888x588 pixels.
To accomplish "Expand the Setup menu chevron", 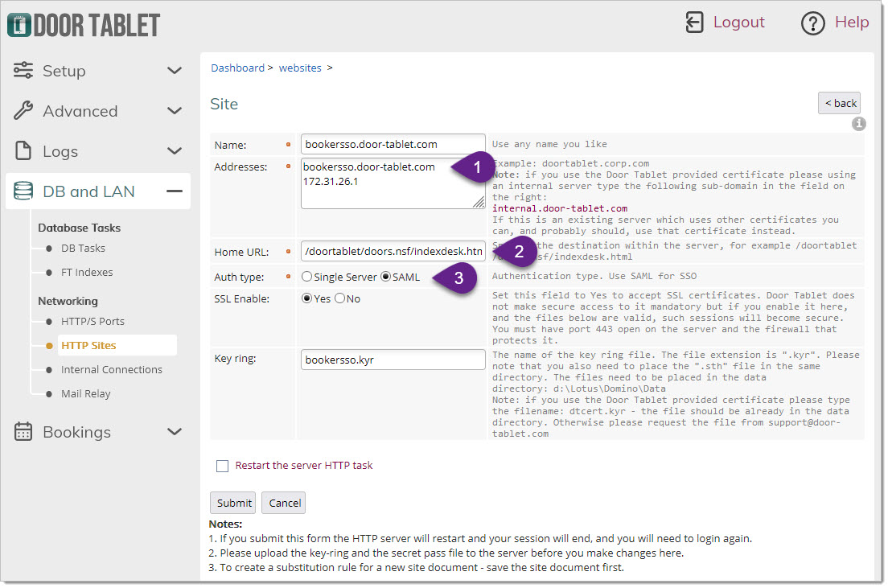I will [175, 71].
